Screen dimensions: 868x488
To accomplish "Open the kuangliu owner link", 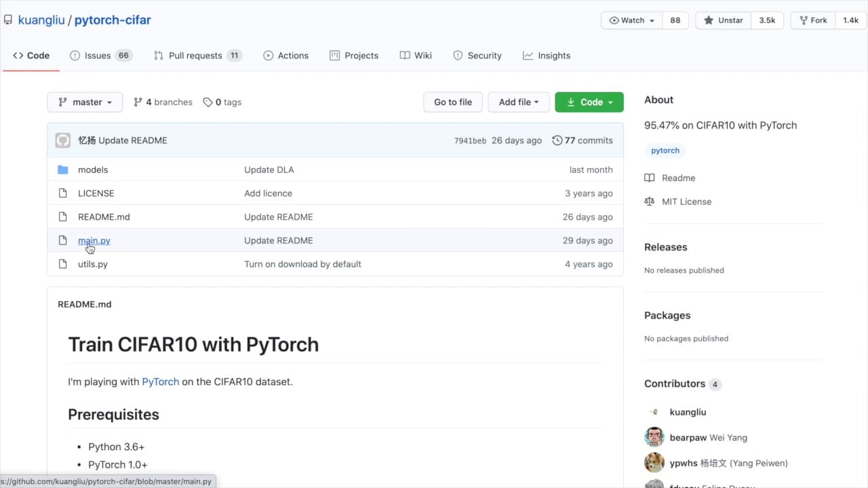I will 41,20.
